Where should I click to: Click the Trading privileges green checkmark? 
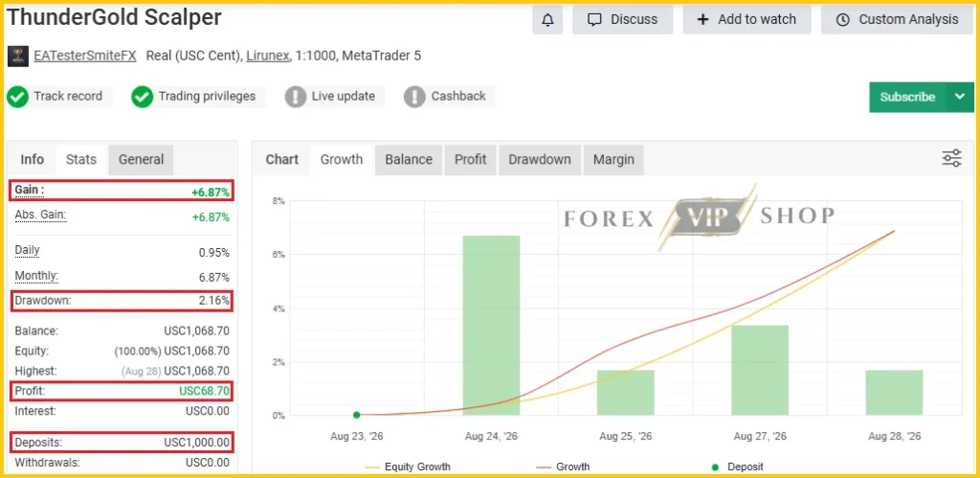[x=143, y=97]
